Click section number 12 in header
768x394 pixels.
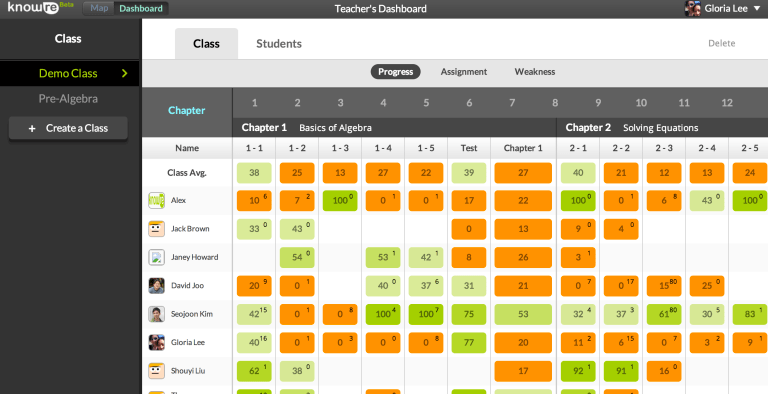727,103
